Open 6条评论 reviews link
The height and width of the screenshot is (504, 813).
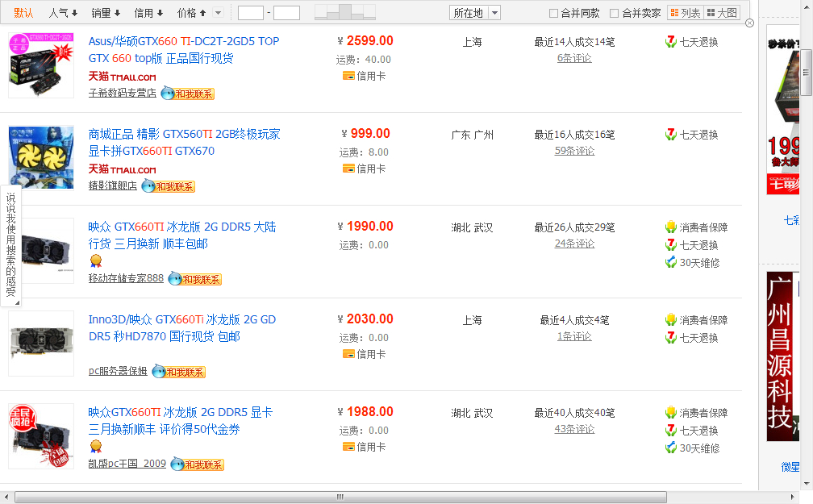coord(574,58)
